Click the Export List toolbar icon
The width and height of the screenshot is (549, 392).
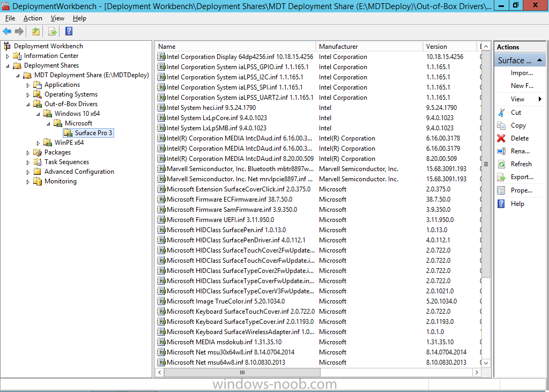tap(52, 32)
